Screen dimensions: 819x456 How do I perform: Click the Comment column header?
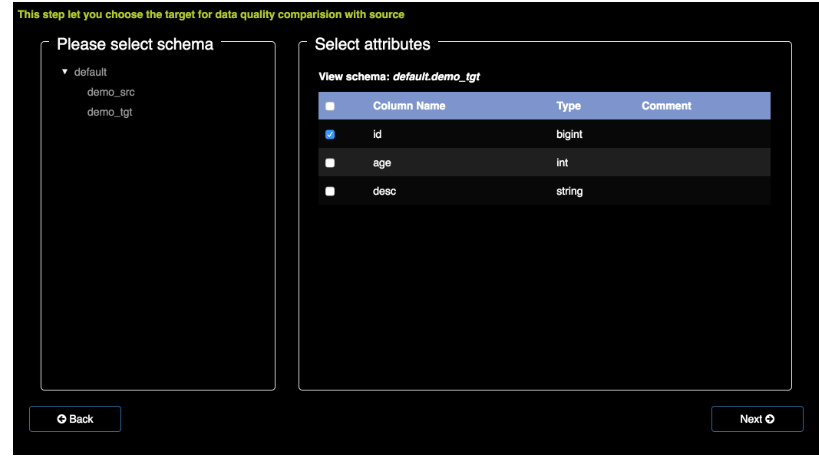point(666,106)
